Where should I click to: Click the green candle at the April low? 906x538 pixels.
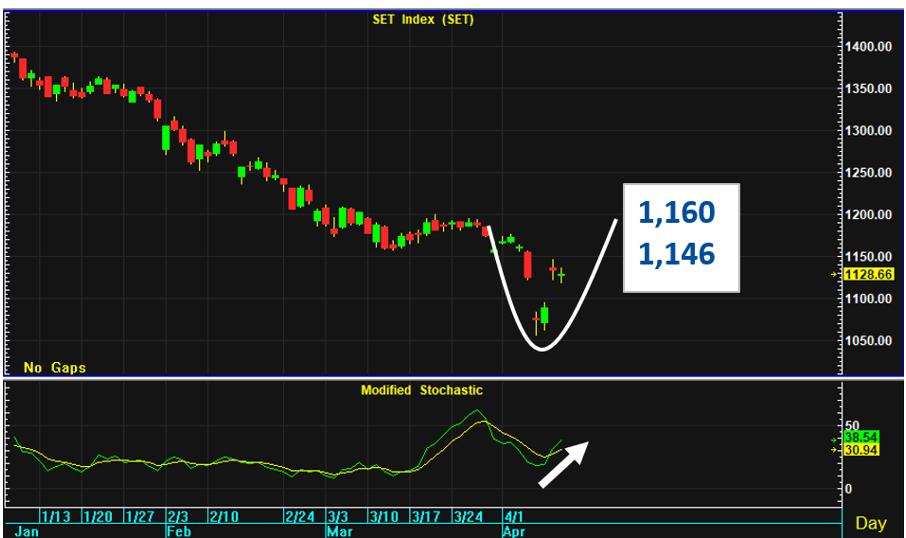[544, 316]
